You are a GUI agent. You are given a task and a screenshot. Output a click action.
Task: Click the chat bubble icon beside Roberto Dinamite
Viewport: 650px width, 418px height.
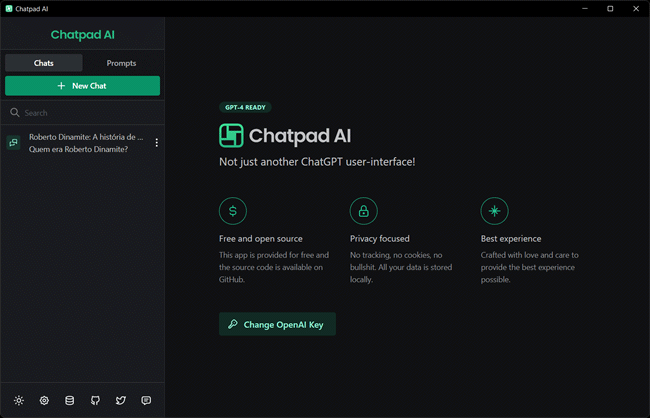(x=13, y=143)
